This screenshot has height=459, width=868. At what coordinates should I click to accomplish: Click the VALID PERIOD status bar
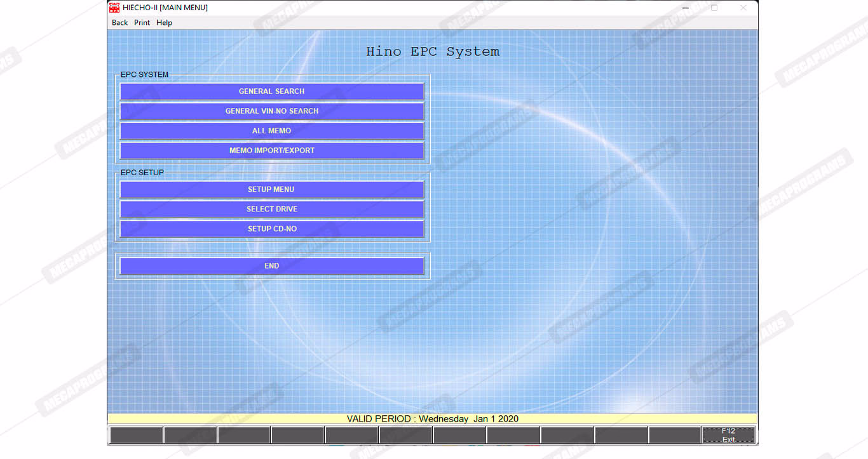432,419
